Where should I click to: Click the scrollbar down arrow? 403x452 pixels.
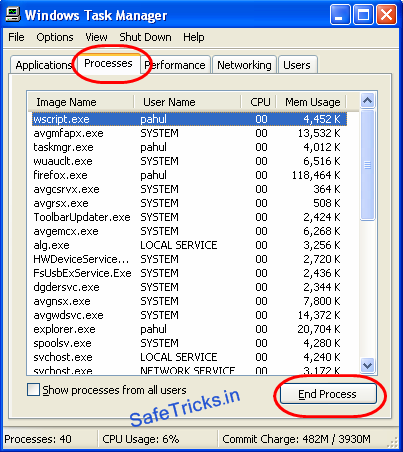pyautogui.click(x=367, y=365)
